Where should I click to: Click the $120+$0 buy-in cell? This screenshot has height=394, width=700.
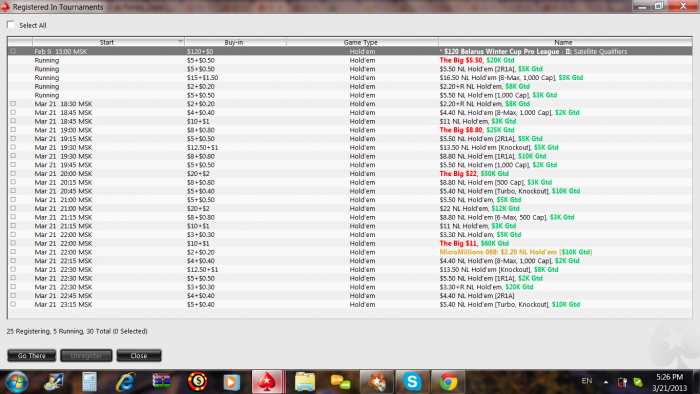point(200,51)
